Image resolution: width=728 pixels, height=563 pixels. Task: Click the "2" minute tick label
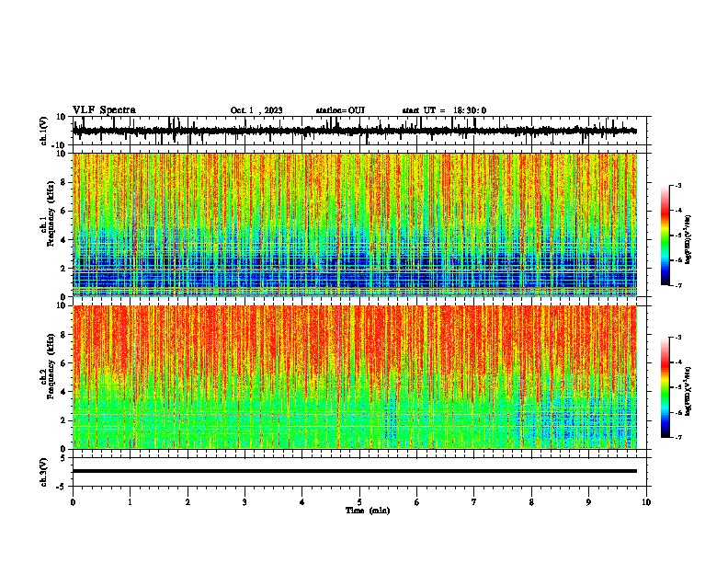coord(188,502)
